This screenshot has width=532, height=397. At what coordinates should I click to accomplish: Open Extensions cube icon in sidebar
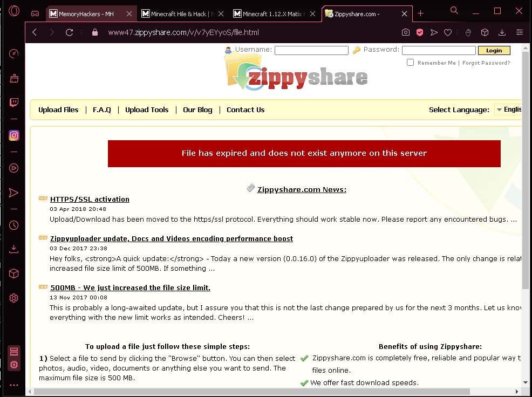click(x=13, y=273)
